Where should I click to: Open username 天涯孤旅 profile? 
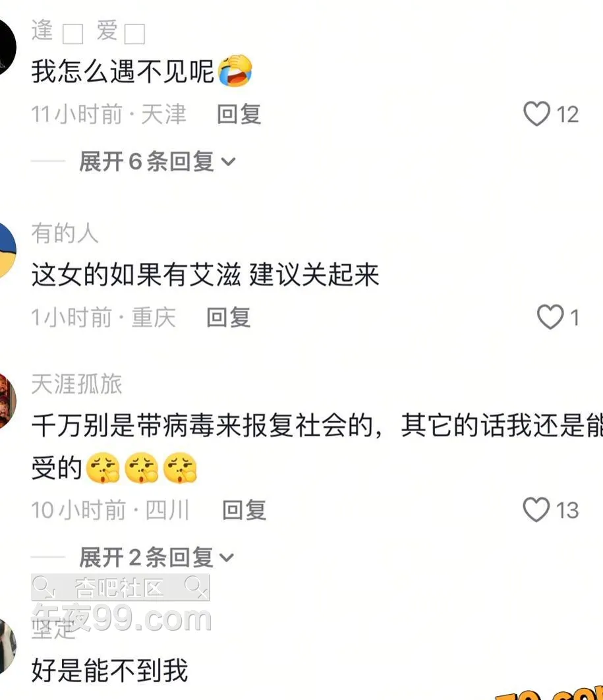pyautogui.click(x=76, y=384)
